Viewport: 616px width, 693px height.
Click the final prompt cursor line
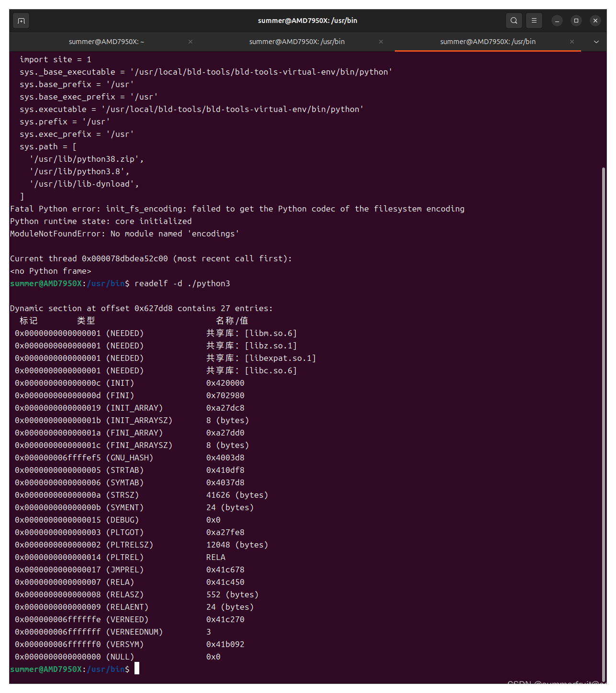click(75, 669)
